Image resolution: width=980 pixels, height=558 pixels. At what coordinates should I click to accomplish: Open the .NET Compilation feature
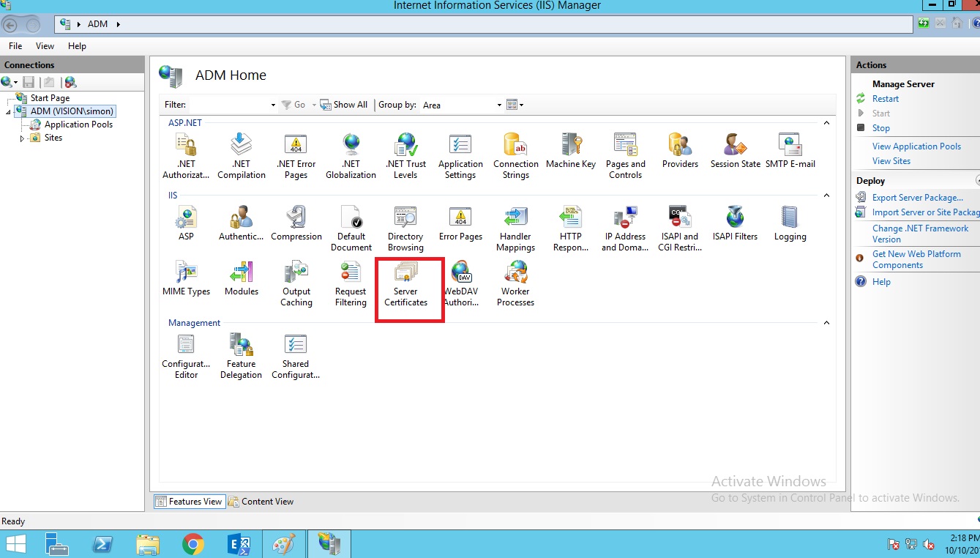[x=242, y=156]
